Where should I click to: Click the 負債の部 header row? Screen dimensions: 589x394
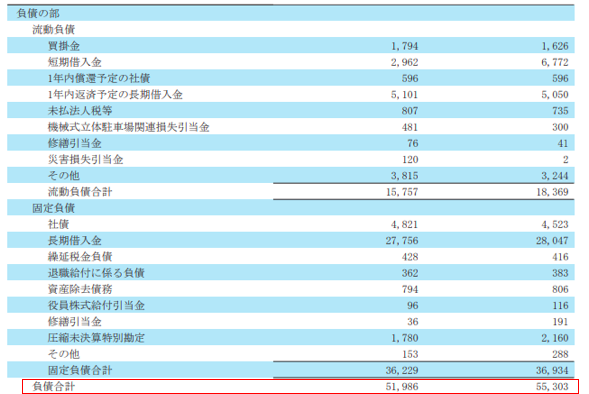point(290,14)
